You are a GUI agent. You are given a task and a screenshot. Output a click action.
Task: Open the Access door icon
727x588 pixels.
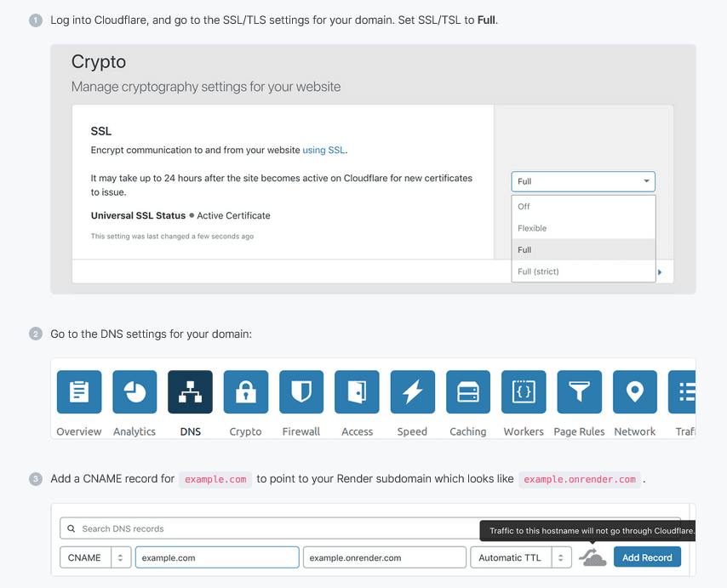tap(357, 392)
